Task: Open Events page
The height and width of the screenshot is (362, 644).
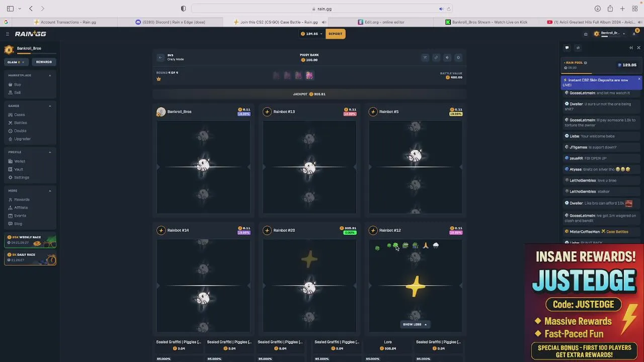Action: point(17,216)
